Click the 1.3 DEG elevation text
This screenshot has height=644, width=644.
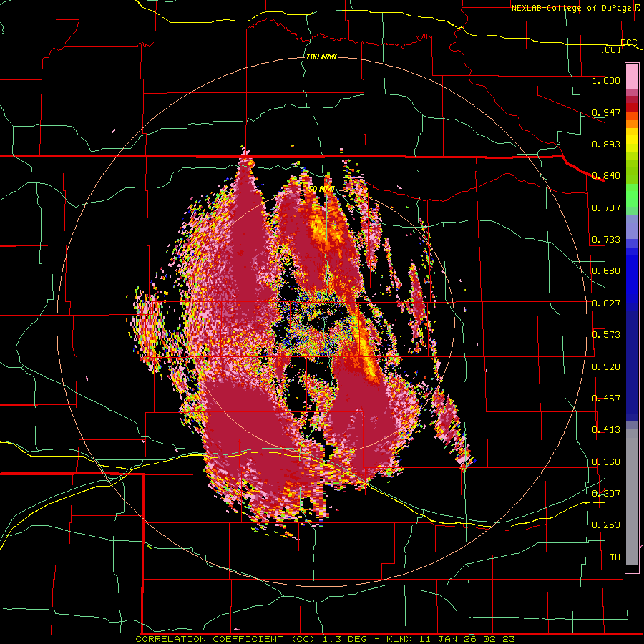(x=346, y=639)
